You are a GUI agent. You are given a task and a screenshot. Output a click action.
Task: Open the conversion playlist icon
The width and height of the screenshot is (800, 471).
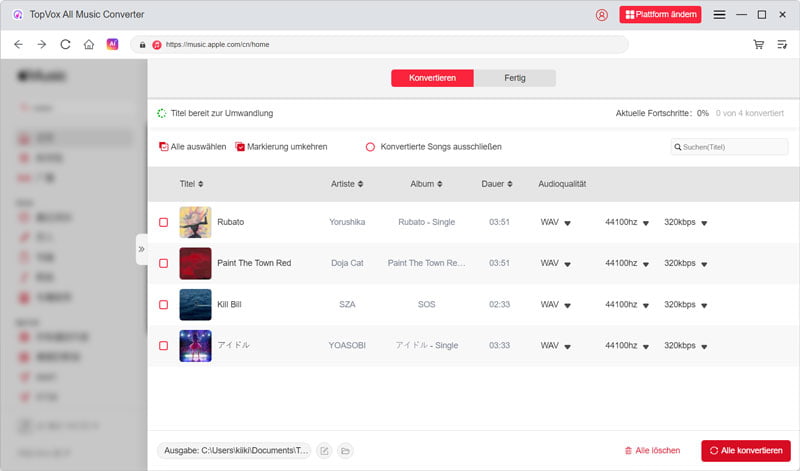coord(782,44)
